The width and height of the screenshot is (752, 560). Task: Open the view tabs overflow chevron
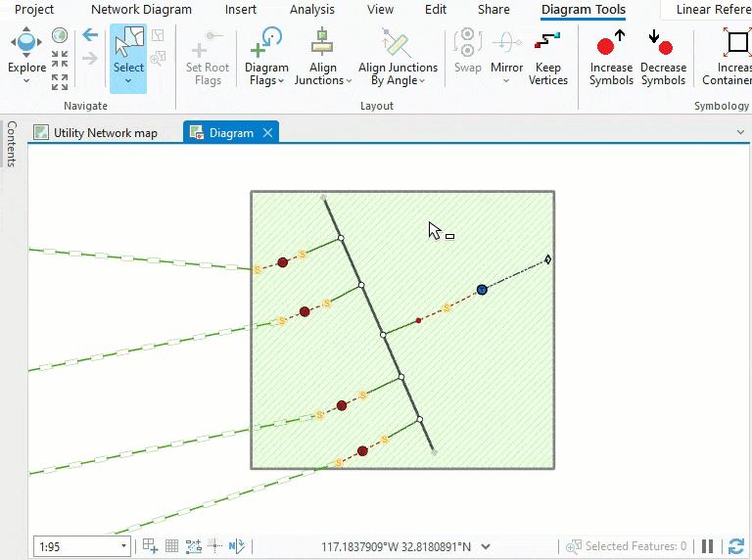point(740,132)
